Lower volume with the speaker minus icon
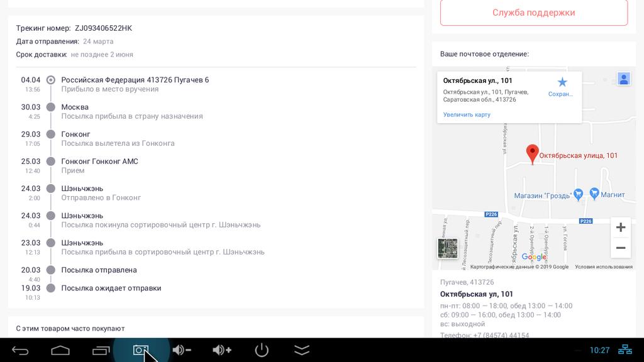Screen dimensions: 644x362 (x=181, y=350)
